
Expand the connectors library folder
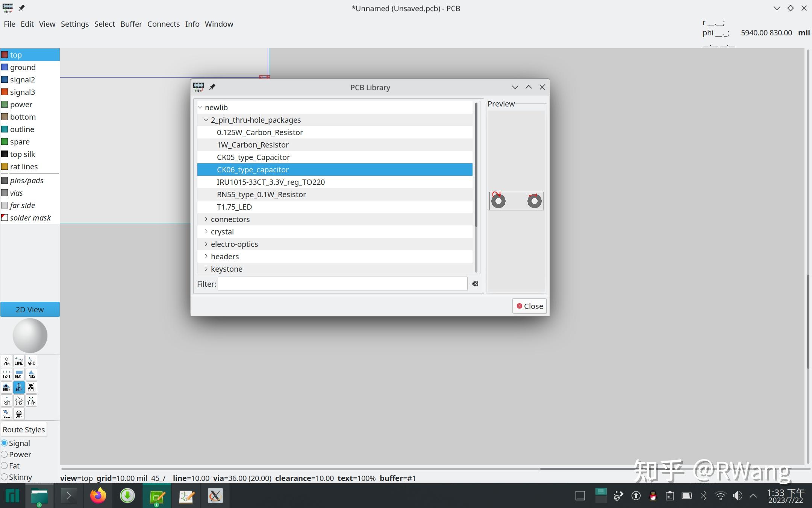tap(206, 219)
